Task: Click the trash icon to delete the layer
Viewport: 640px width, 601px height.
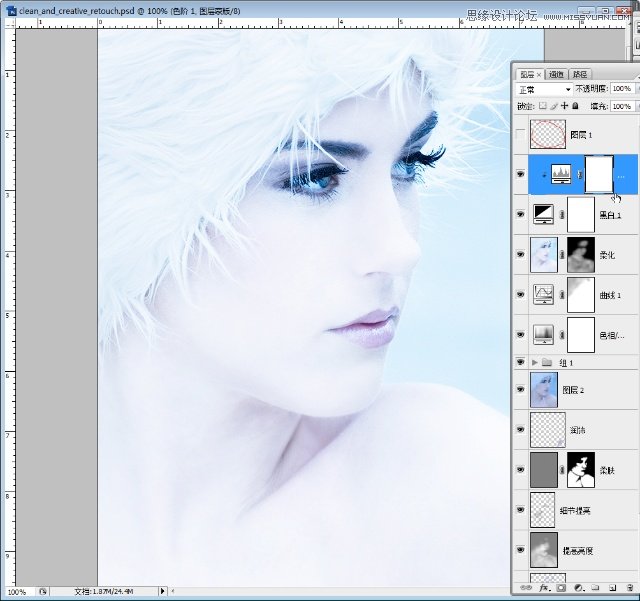Action: click(630, 588)
